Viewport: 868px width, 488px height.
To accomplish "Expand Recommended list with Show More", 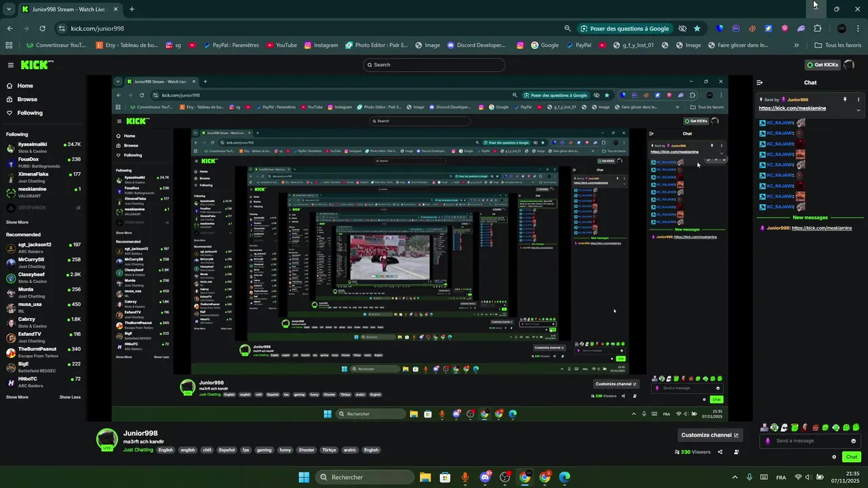I will [x=17, y=397].
